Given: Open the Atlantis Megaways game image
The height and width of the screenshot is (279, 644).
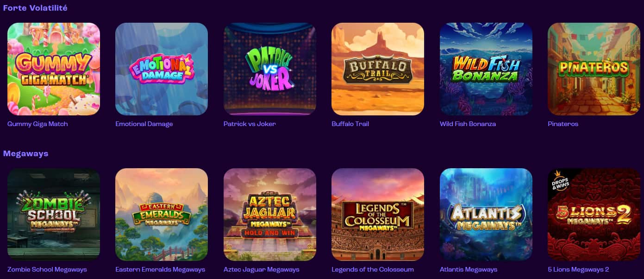Looking at the screenshot, I should 486,215.
